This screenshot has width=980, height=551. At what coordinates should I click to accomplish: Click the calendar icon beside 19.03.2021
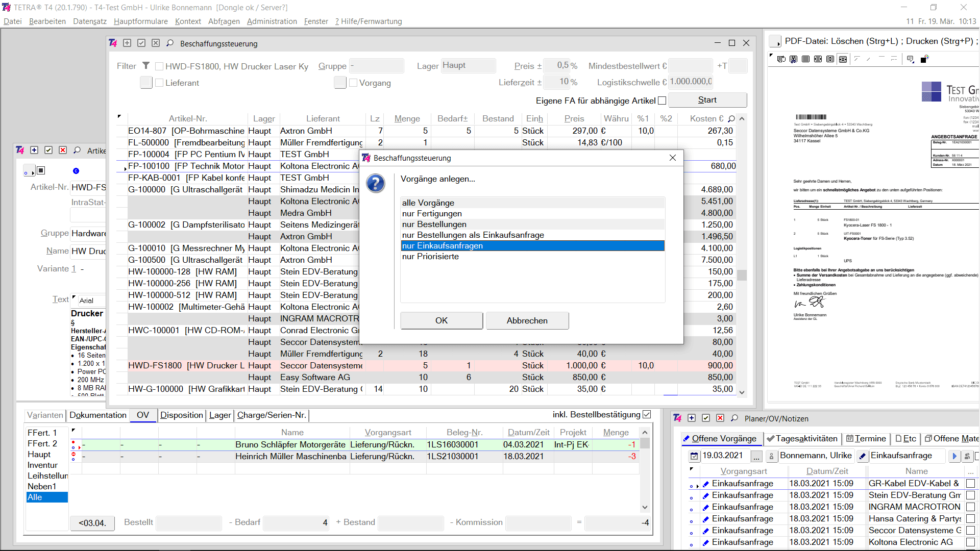[694, 456]
